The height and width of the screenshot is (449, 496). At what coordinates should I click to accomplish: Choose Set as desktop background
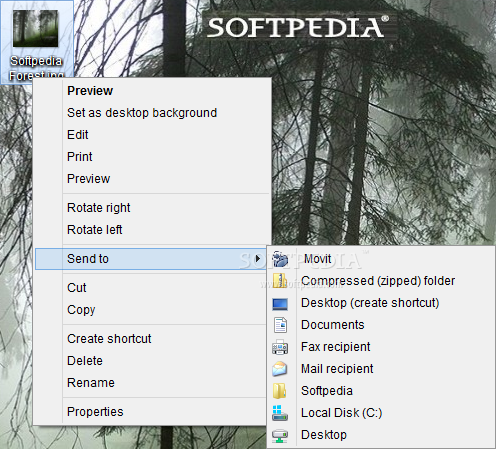point(142,113)
